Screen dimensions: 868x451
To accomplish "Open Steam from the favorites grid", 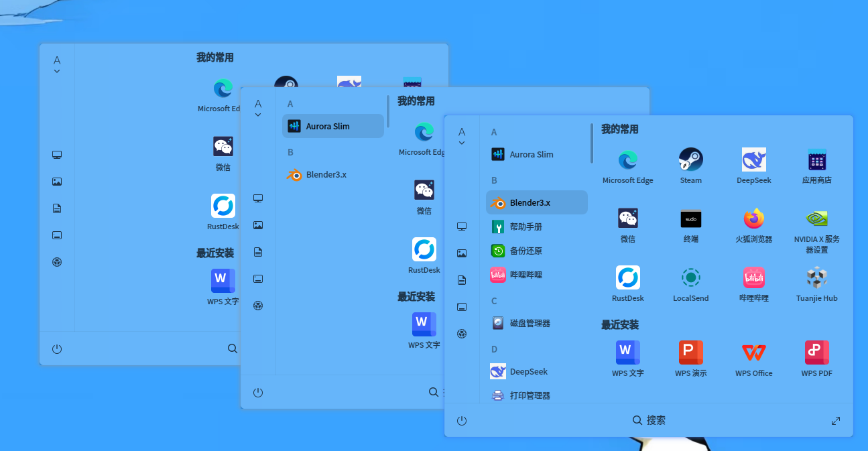I will coord(690,166).
